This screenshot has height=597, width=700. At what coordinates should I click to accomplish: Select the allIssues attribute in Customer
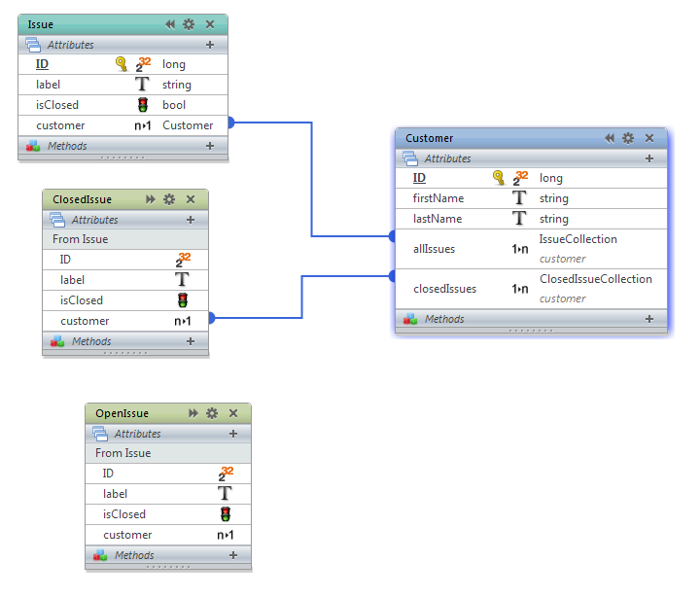(434, 249)
